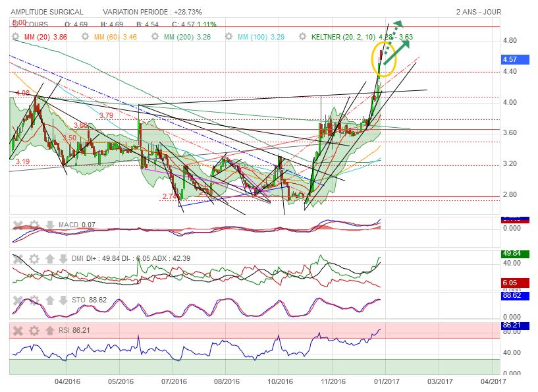Click the RSI 86.21 label
Viewport: 538px width, 392px height.
[74, 330]
